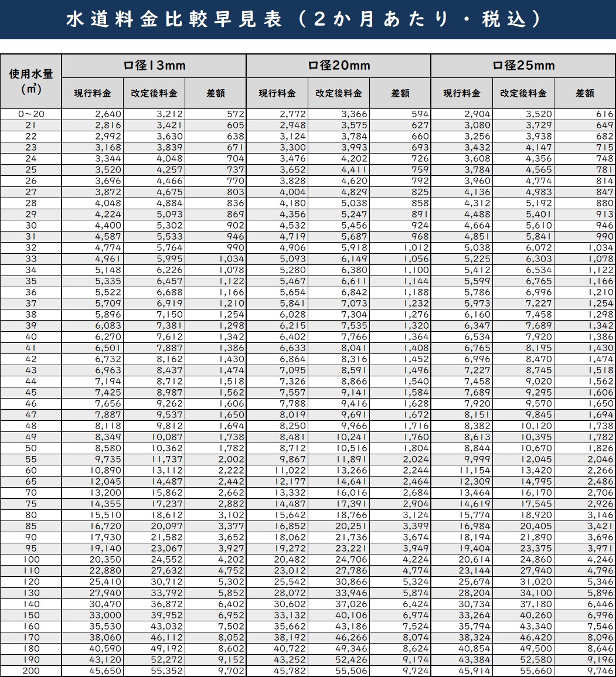Select 改定後料金 header under 口径13mm
Screen dimensions: 616x677
point(154,93)
